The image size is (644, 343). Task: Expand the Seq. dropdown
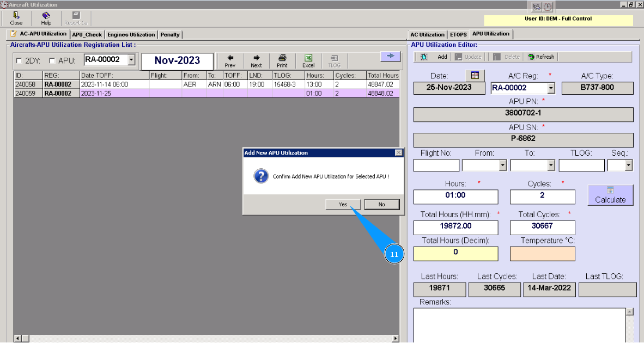[x=628, y=166]
